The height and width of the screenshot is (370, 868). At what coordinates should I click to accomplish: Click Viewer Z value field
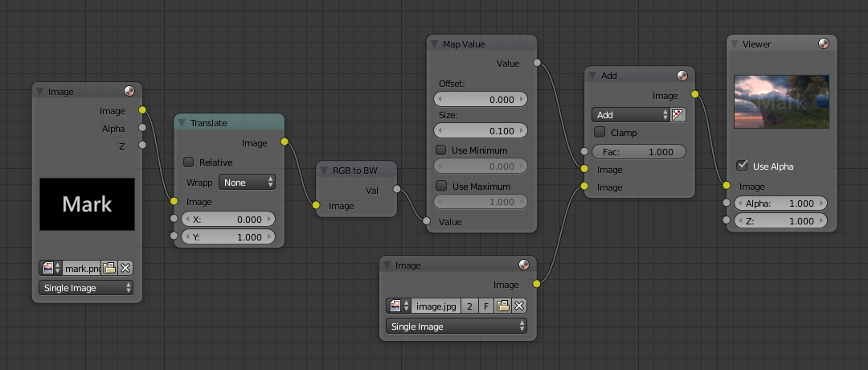click(780, 221)
